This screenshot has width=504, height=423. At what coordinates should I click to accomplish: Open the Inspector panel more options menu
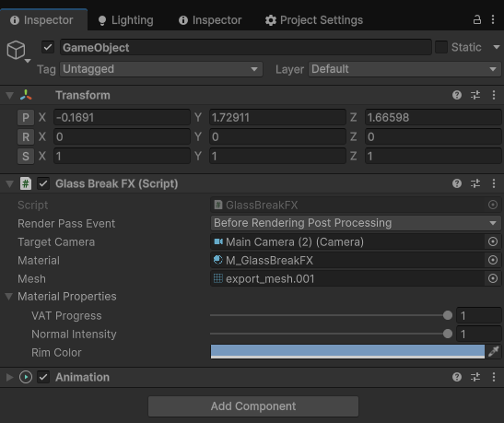pos(493,19)
